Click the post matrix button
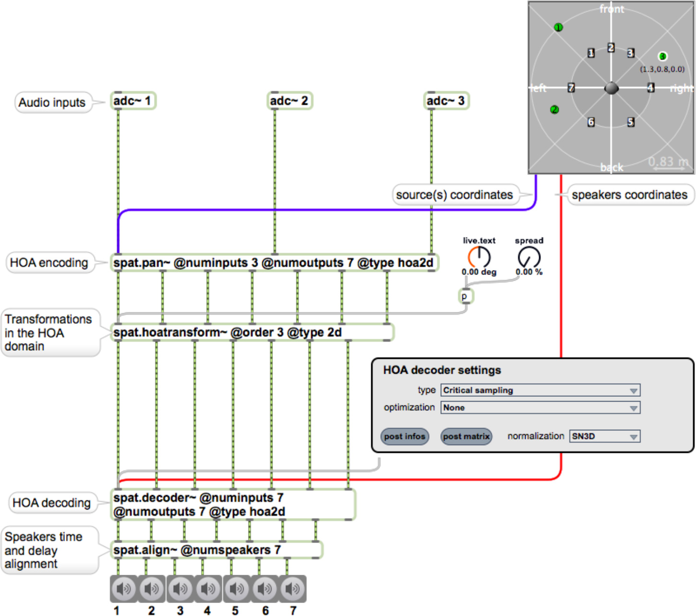Viewport: 696px width, 616px height. (x=466, y=437)
